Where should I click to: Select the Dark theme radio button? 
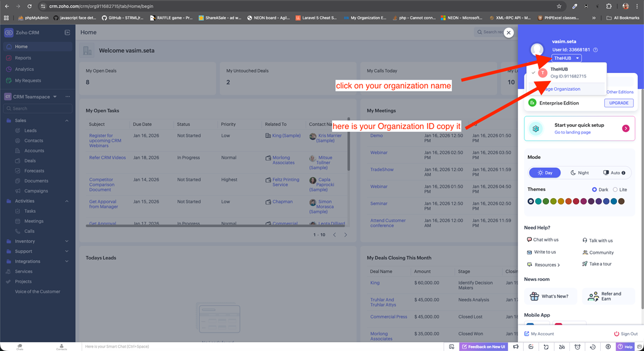[594, 190]
